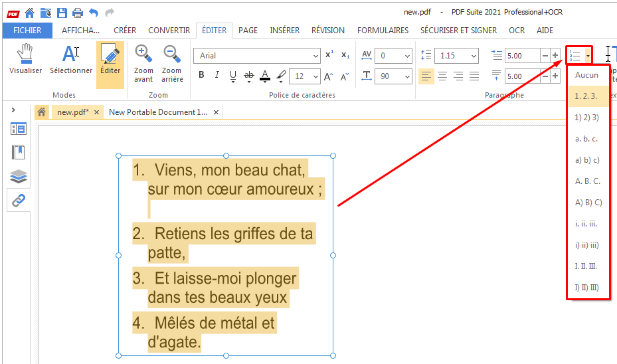The width and height of the screenshot is (617, 364).
Task: Increase font size with A-up icon
Action: tap(329, 77)
